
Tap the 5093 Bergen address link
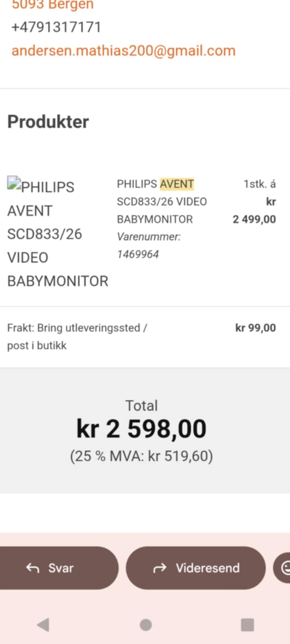(x=53, y=5)
